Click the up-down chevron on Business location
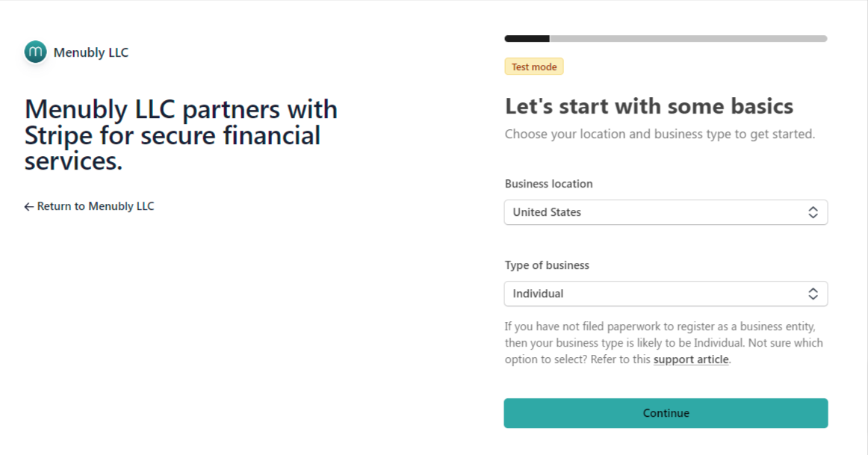The image size is (868, 455). [813, 213]
